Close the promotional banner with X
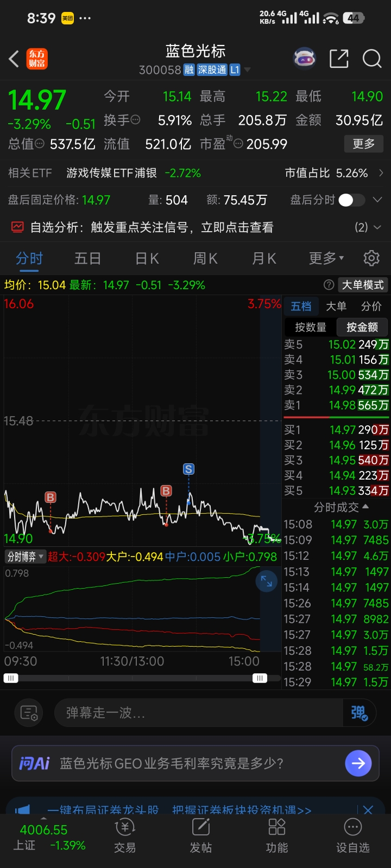The width and height of the screenshot is (391, 868). [368, 809]
